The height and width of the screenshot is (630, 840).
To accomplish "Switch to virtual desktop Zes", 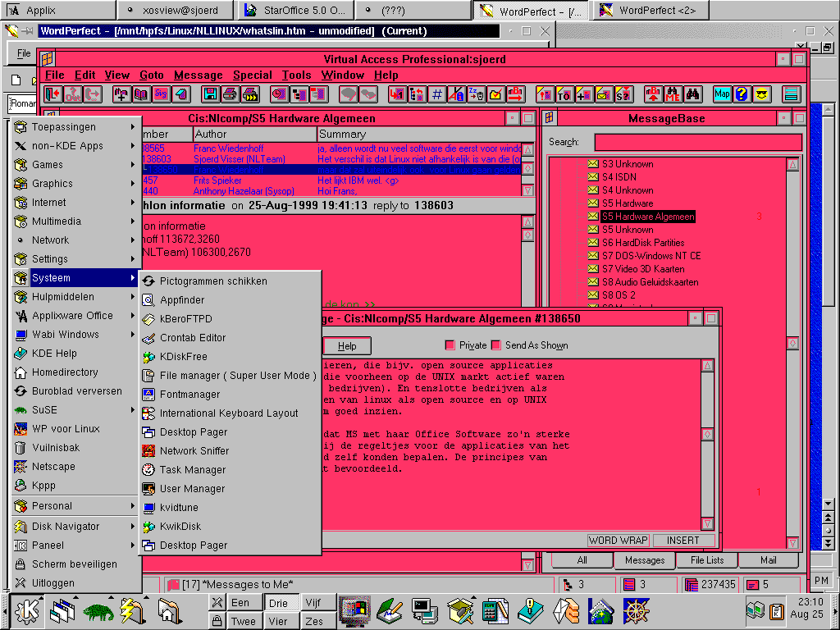I will (x=317, y=621).
